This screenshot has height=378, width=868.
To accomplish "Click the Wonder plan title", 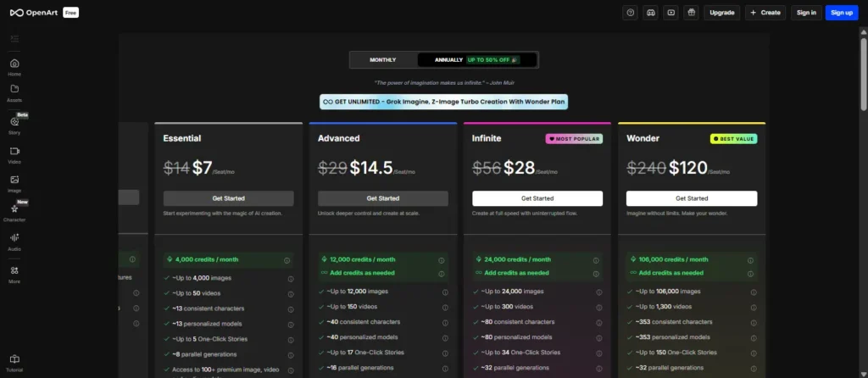I will [x=641, y=138].
